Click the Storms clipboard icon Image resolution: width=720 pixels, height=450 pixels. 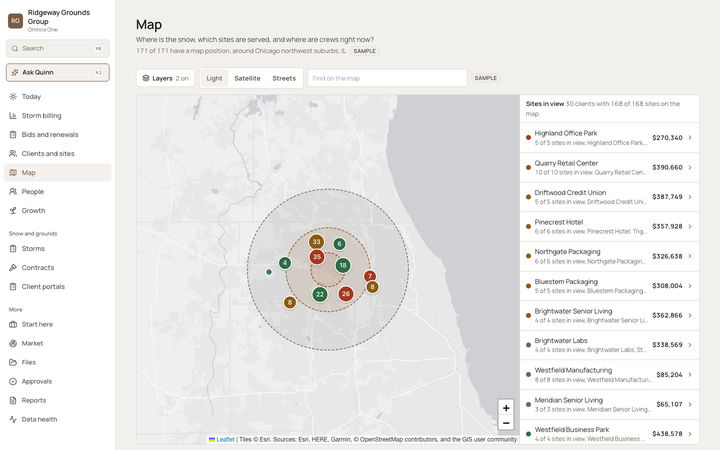pyautogui.click(x=13, y=248)
